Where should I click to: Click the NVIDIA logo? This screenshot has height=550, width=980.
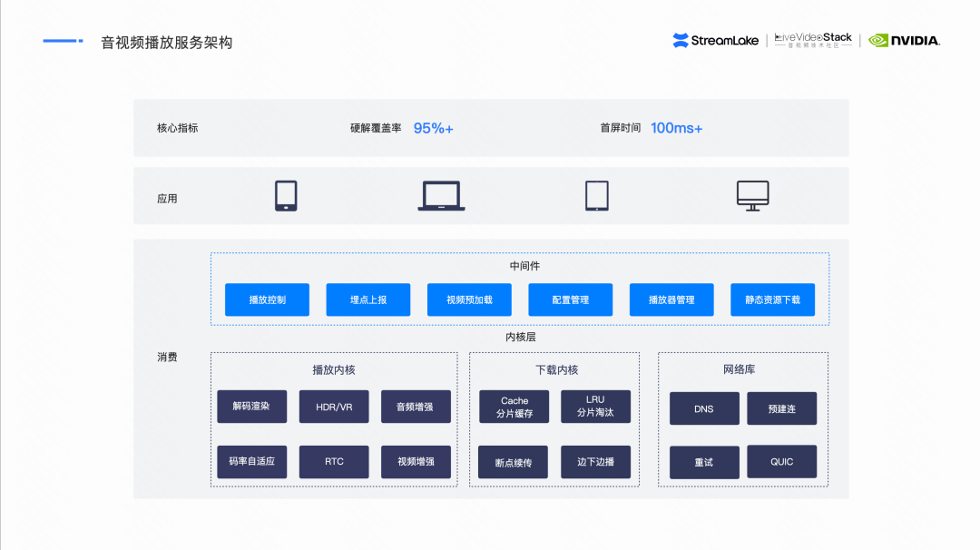coord(904,40)
